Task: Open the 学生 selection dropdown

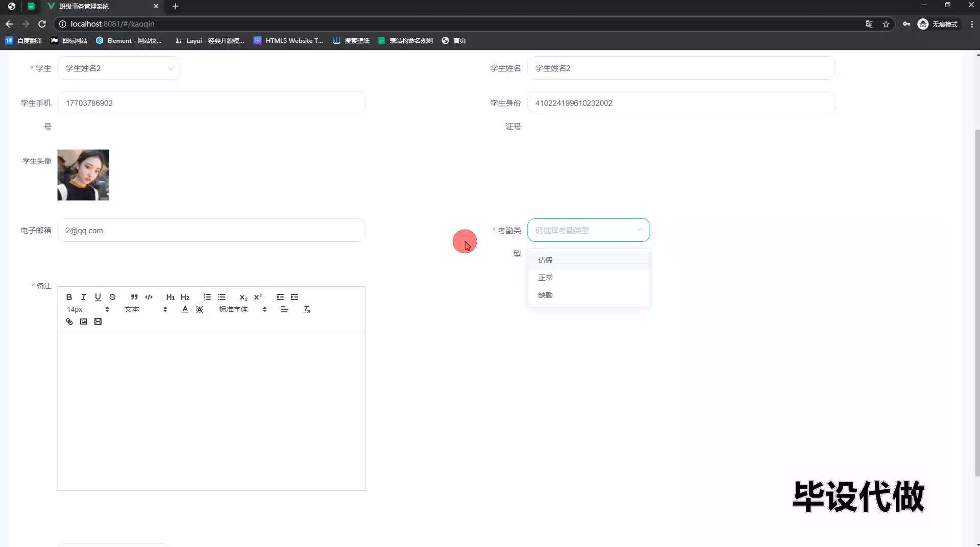Action: point(118,68)
